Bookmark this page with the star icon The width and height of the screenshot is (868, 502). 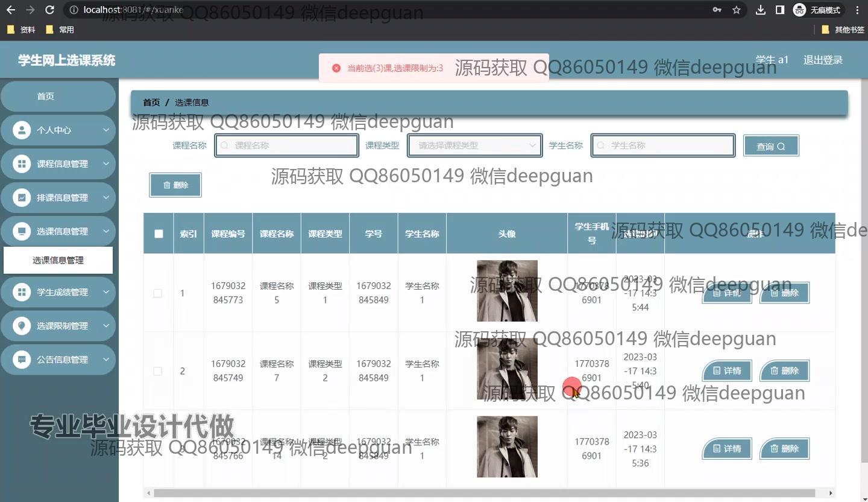point(736,10)
